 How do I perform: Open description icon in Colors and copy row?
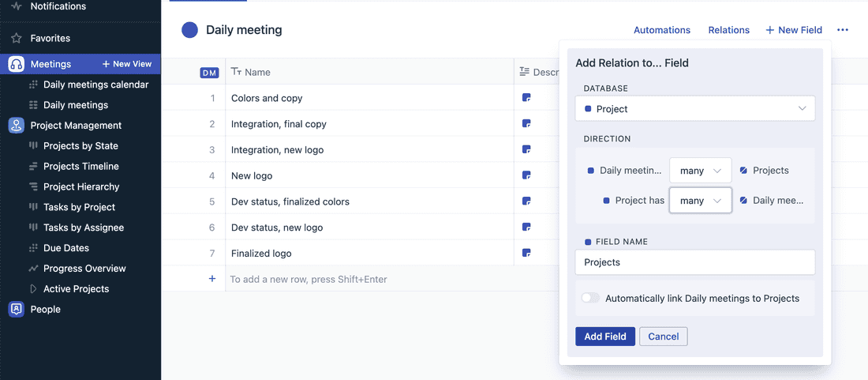click(x=526, y=98)
